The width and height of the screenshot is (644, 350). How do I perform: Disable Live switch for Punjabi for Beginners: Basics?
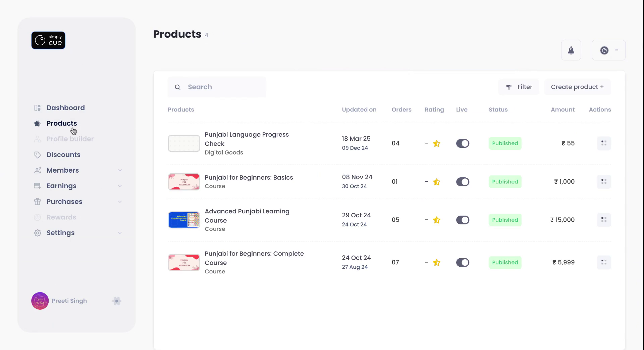pyautogui.click(x=463, y=182)
